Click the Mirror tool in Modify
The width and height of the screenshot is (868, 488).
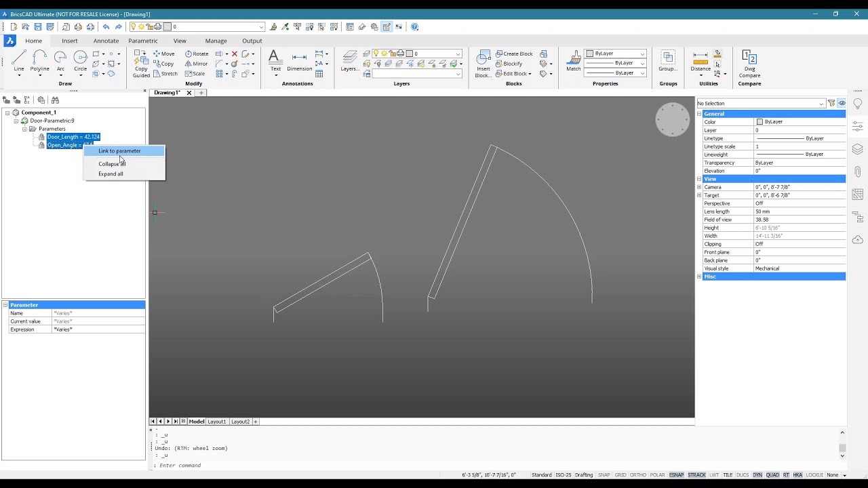[197, 64]
